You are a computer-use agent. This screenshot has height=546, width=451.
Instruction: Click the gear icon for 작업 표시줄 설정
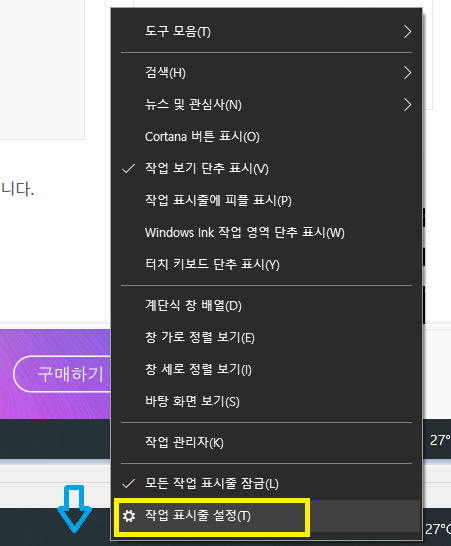coord(129,516)
